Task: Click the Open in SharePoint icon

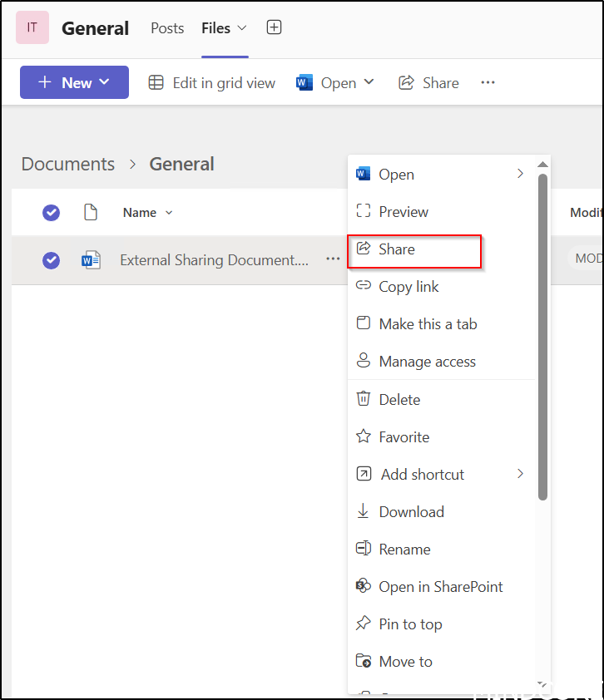Action: [x=364, y=586]
